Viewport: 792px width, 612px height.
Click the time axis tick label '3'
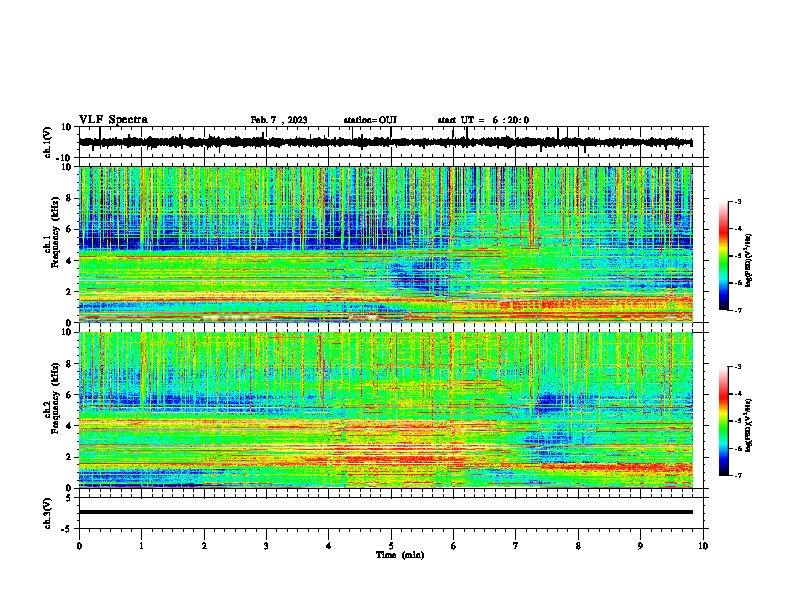(266, 546)
